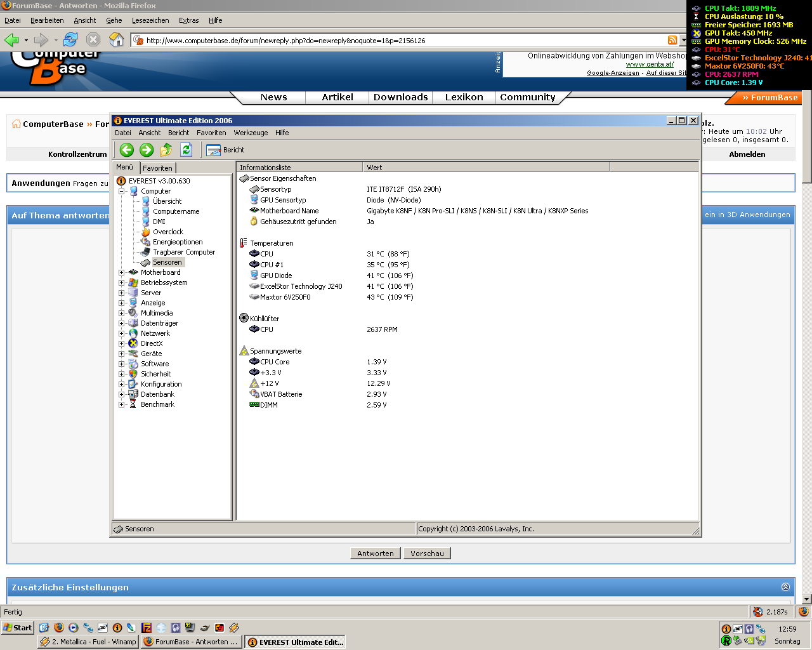
Task: Launch Firefox from the quick launch bar
Action: (59, 628)
